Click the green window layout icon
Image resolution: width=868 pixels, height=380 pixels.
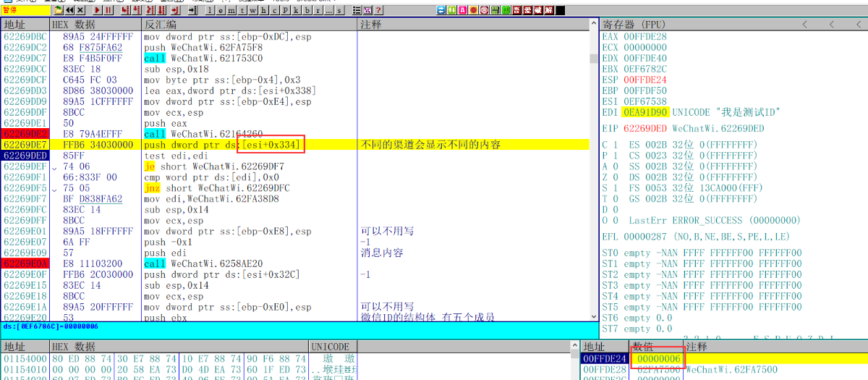(506, 10)
